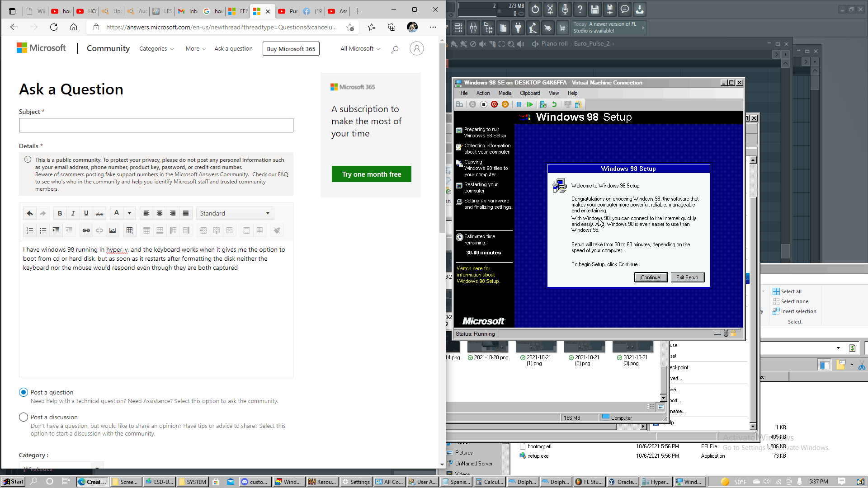Open the Action menu in VM Connection

coord(483,93)
